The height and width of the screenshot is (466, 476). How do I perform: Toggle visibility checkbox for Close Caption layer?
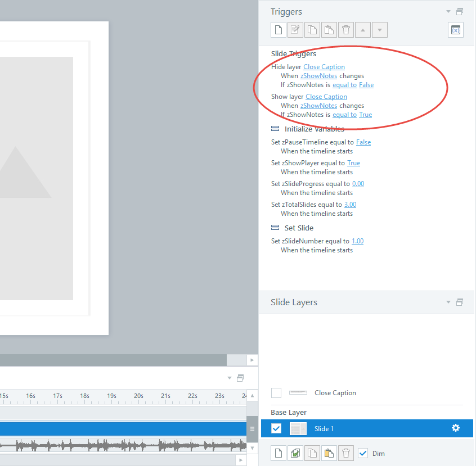(276, 393)
